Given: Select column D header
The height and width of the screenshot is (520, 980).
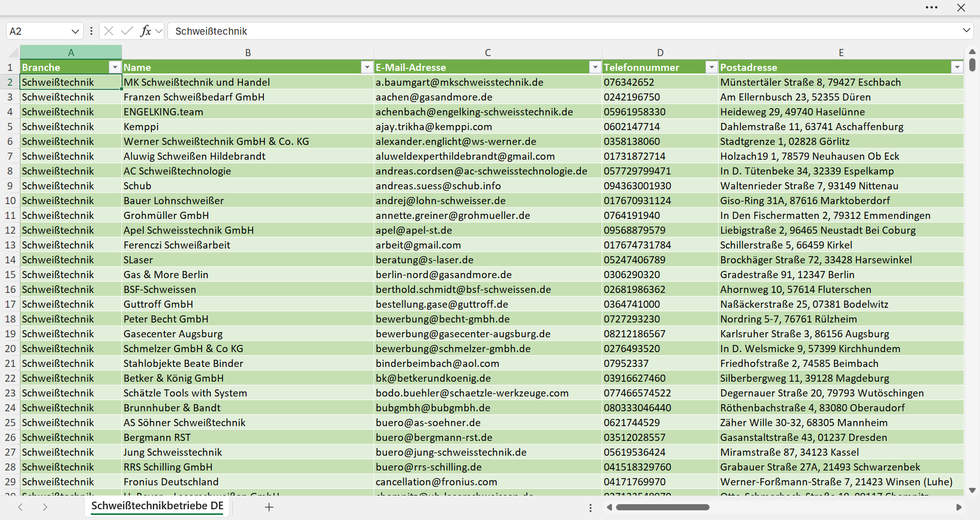Looking at the screenshot, I should tap(660, 53).
